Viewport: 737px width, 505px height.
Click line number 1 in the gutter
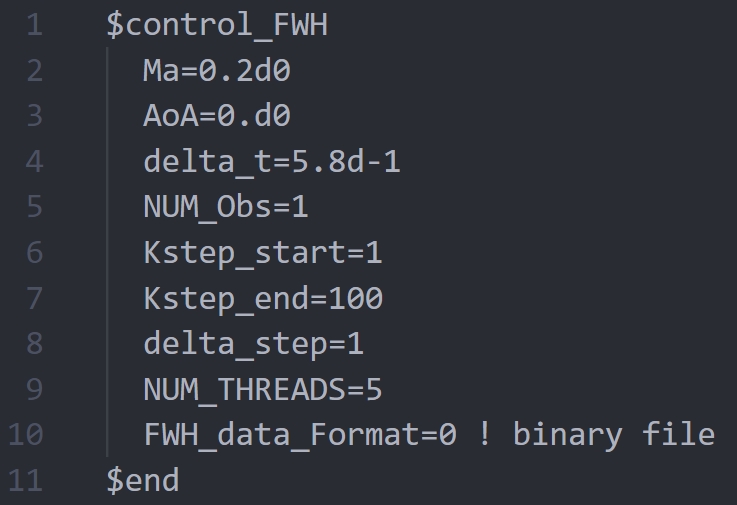pyautogui.click(x=35, y=26)
